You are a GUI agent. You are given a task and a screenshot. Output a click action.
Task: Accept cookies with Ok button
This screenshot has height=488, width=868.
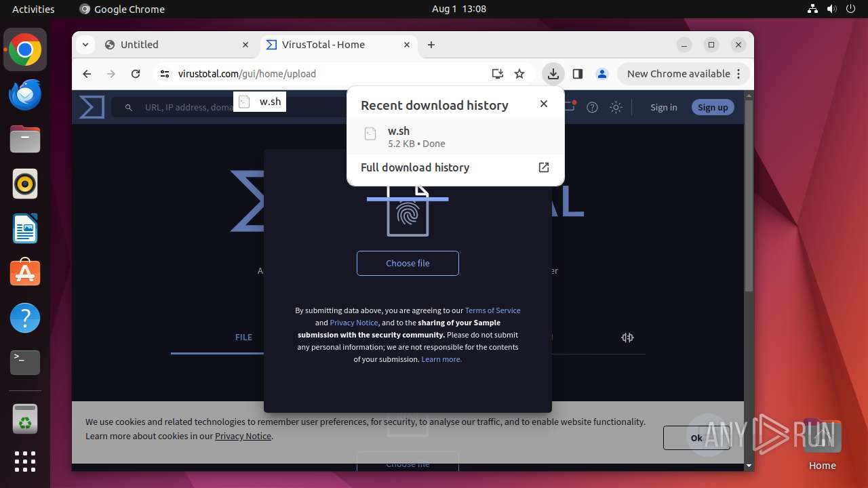[x=696, y=438]
